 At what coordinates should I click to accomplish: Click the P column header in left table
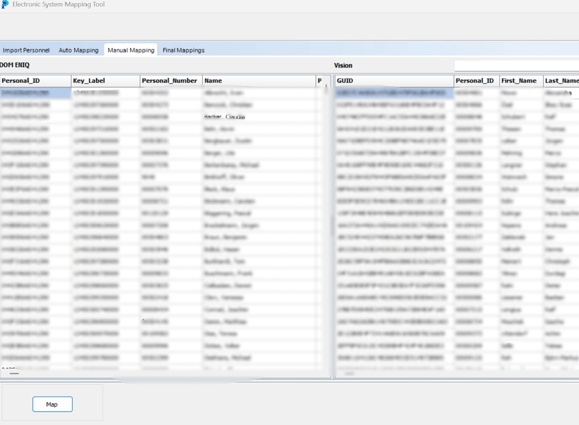pyautogui.click(x=320, y=80)
